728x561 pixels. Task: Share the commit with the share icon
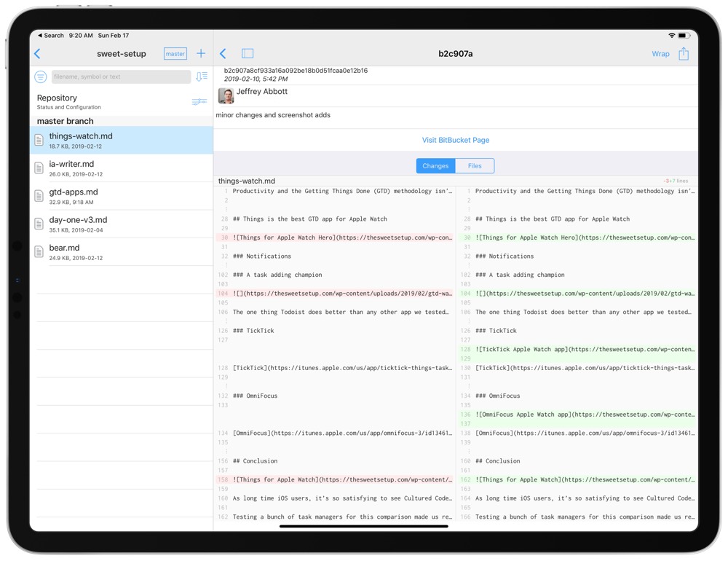(x=684, y=53)
